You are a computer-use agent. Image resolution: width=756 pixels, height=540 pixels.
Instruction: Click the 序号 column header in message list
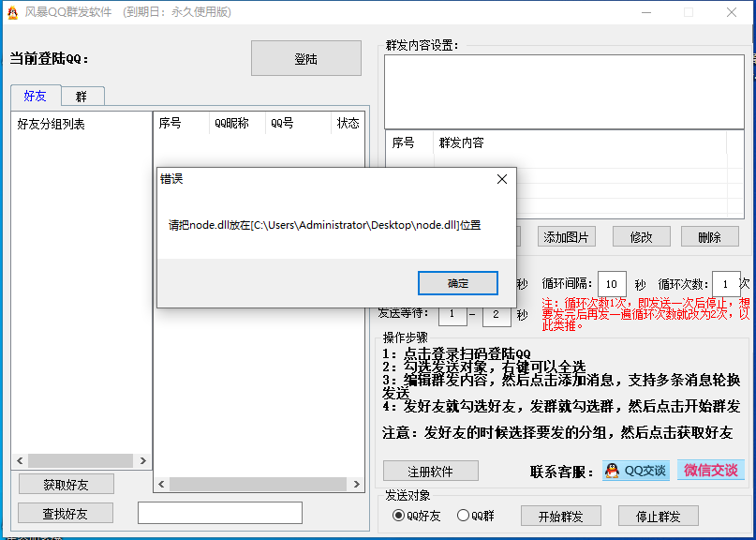click(x=409, y=142)
